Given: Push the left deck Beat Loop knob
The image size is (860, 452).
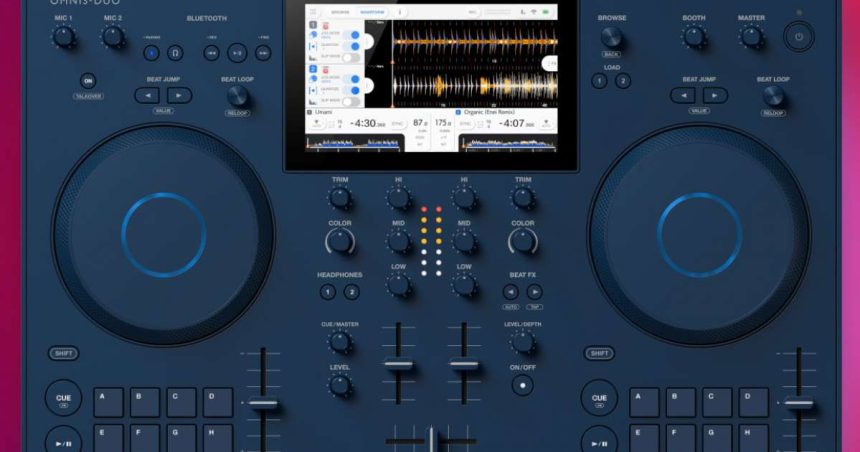Looking at the screenshot, I should (237, 97).
